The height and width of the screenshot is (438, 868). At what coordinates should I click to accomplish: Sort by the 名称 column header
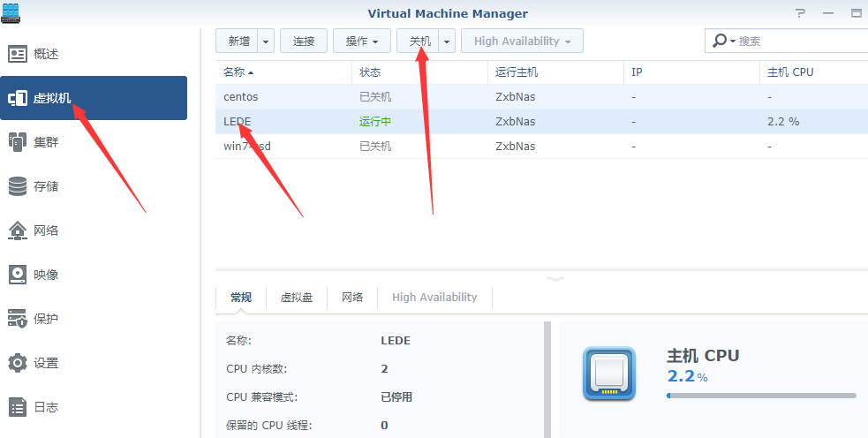click(283, 72)
